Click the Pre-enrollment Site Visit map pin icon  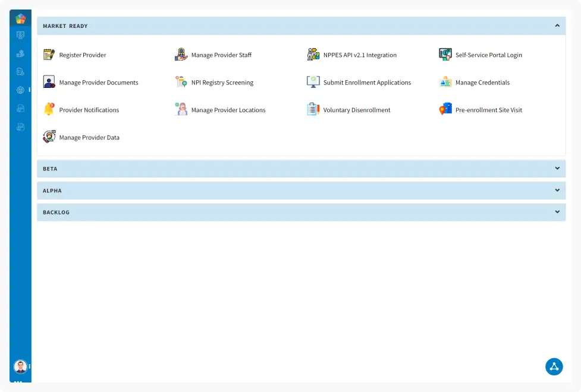(445, 110)
